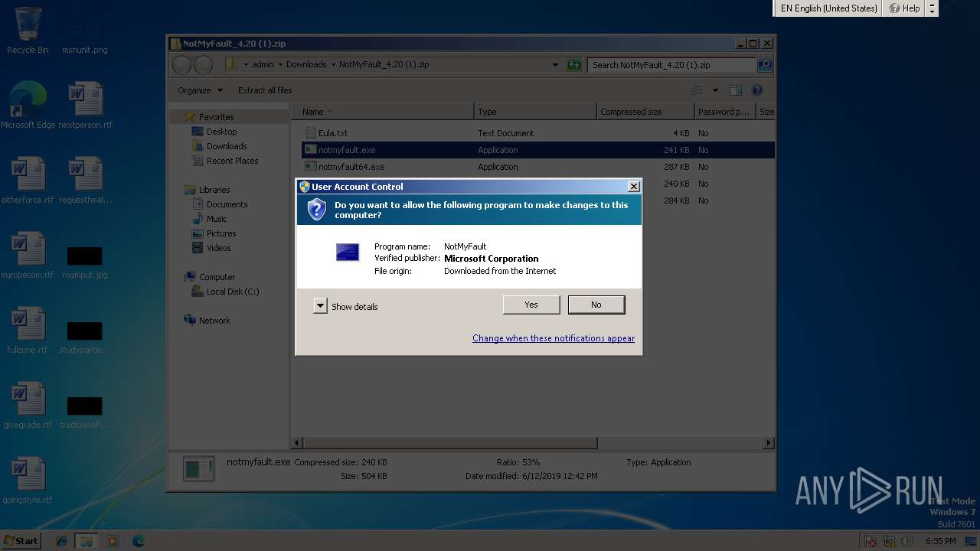980x551 pixels.
Task: Select fullzone.rtf desktop file
Action: pyautogui.click(x=28, y=331)
